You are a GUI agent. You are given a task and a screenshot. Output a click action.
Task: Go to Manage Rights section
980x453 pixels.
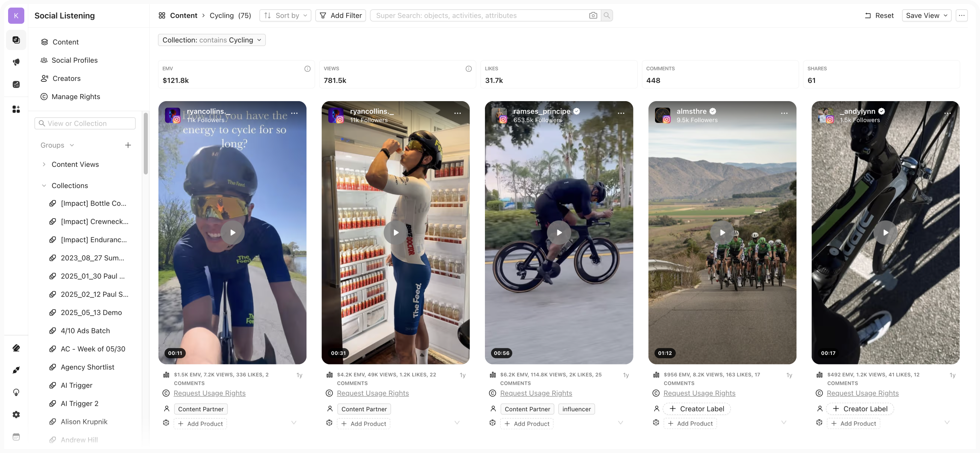click(x=76, y=97)
